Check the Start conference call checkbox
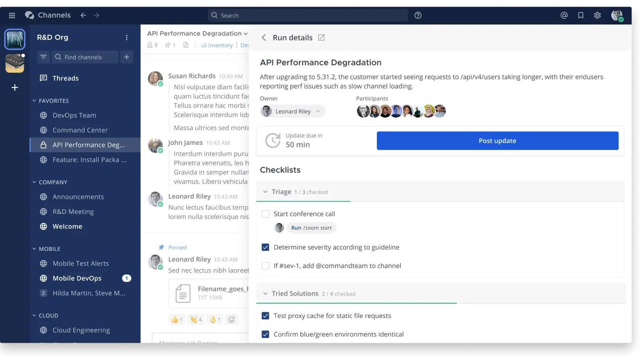Image resolution: width=644 pixels, height=361 pixels. click(265, 214)
